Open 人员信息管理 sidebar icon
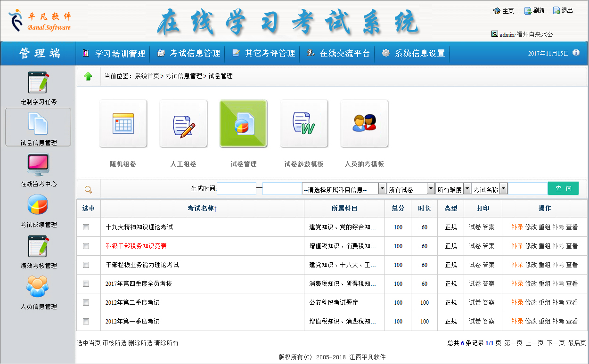Screen dimensions: 589x364 tap(38, 288)
